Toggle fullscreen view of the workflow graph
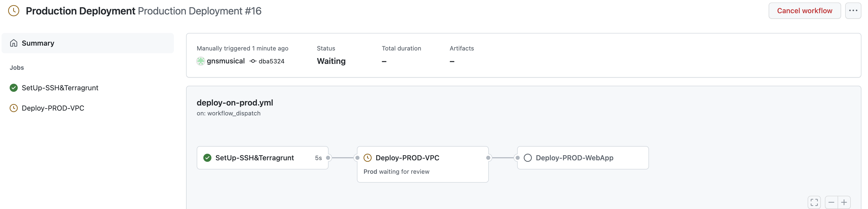The image size is (868, 209). pos(814,202)
